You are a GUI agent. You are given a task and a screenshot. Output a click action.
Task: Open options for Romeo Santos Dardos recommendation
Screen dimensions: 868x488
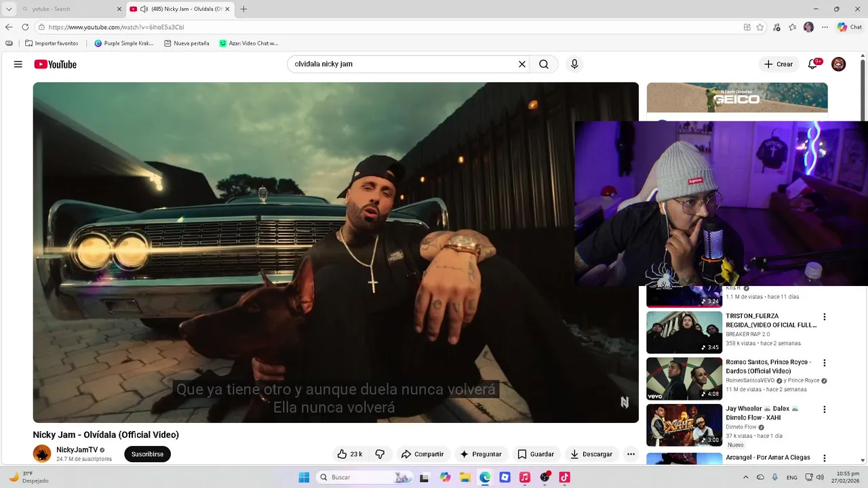click(825, 363)
